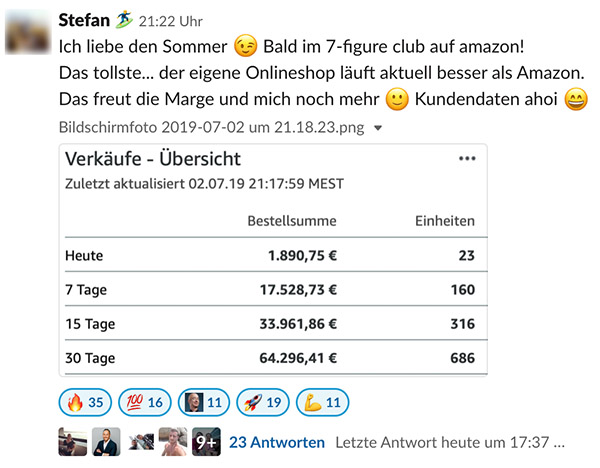Expand the Bildschirmfoto file dropdown arrow
This screenshot has width=600, height=468.
tap(378, 128)
